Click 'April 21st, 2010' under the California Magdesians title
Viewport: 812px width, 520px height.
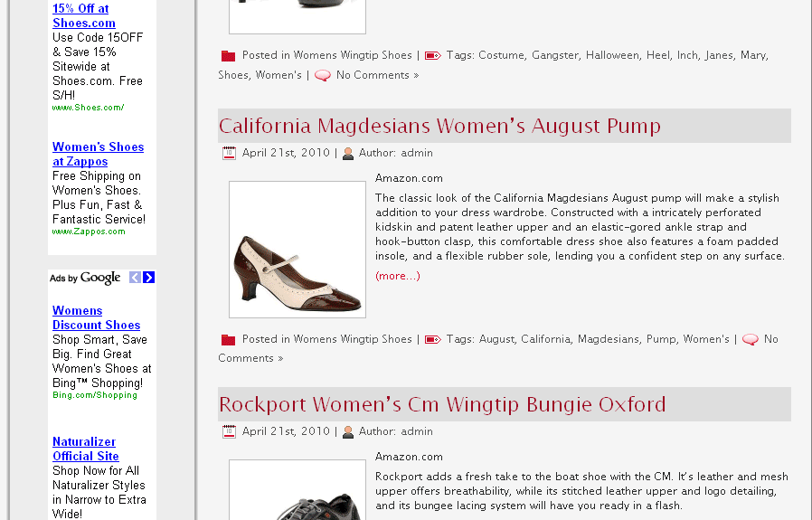click(286, 153)
